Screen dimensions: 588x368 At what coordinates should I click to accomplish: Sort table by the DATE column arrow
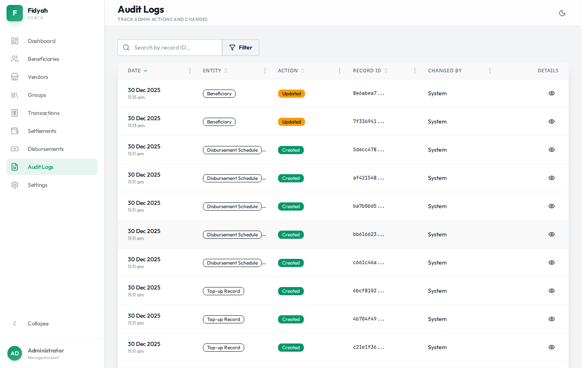tap(146, 70)
